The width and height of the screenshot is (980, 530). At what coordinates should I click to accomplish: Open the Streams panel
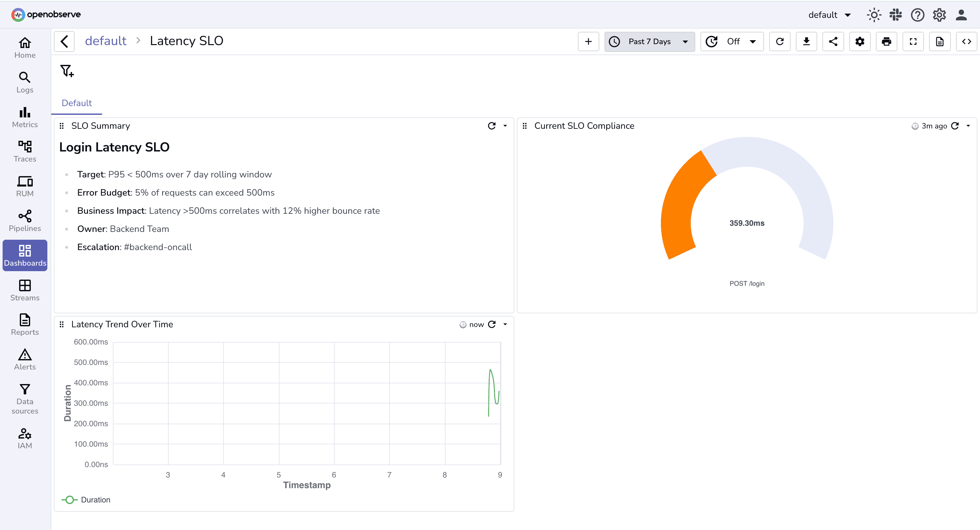pos(24,290)
